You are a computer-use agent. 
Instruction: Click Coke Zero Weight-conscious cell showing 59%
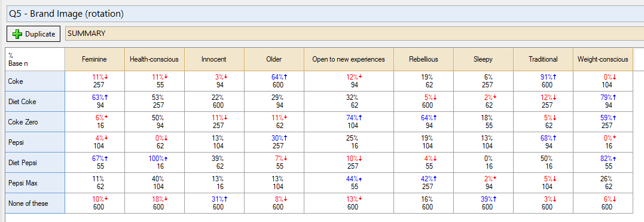click(x=603, y=121)
